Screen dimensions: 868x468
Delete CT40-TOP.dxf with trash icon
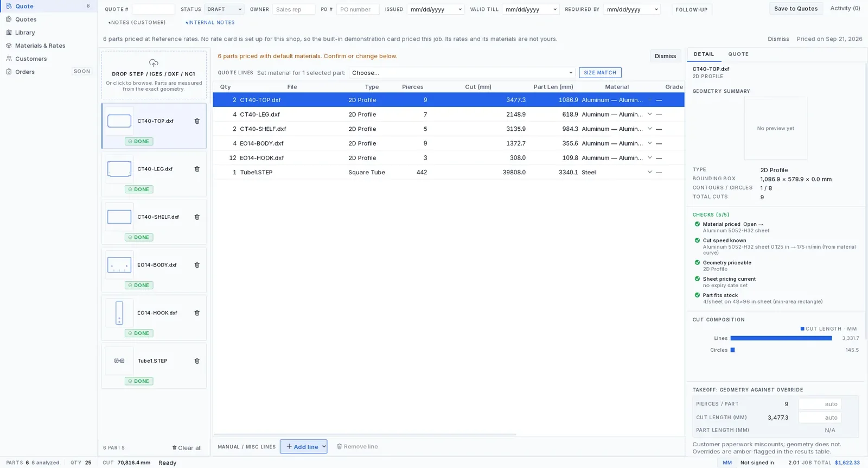197,121
